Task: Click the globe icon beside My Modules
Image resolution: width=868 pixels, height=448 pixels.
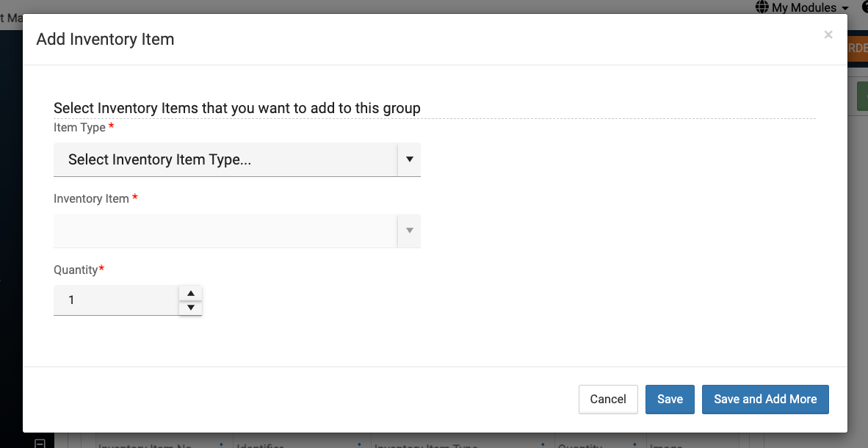Action: coord(762,7)
